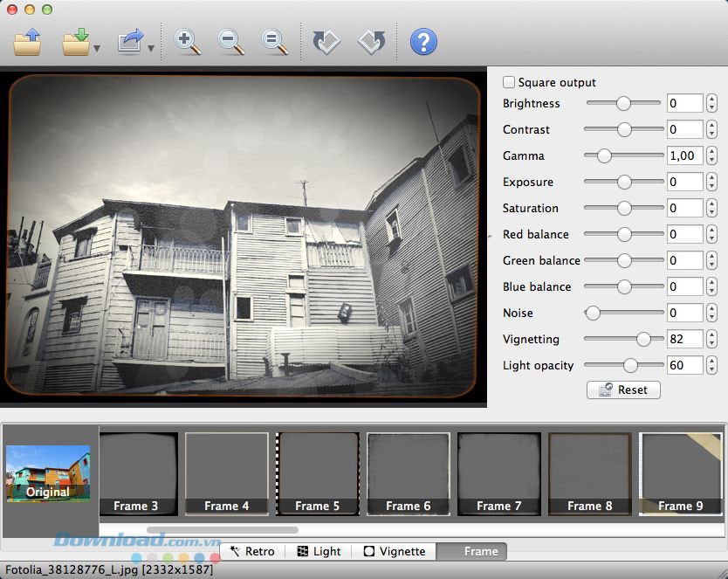Viewport: 728px width, 579px height.
Task: Click the Brightness value stepper
Action: (711, 104)
